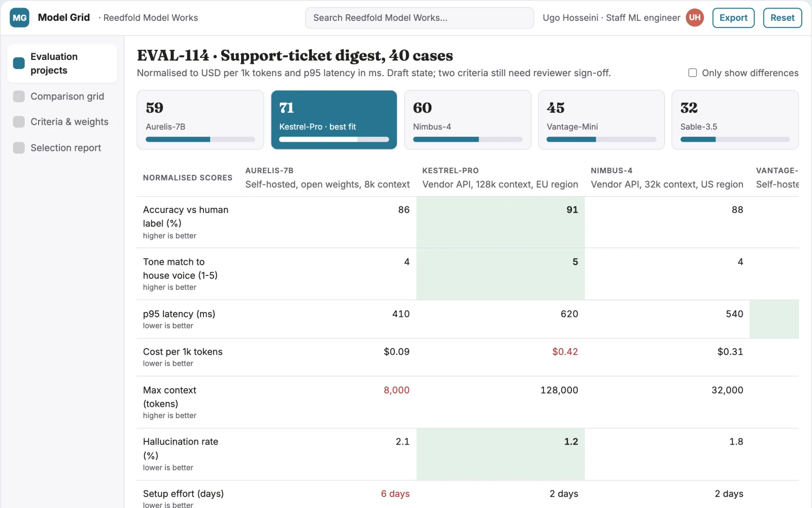Click the red 8,000 max context value
Image resolution: width=812 pixels, height=508 pixels.
point(396,390)
